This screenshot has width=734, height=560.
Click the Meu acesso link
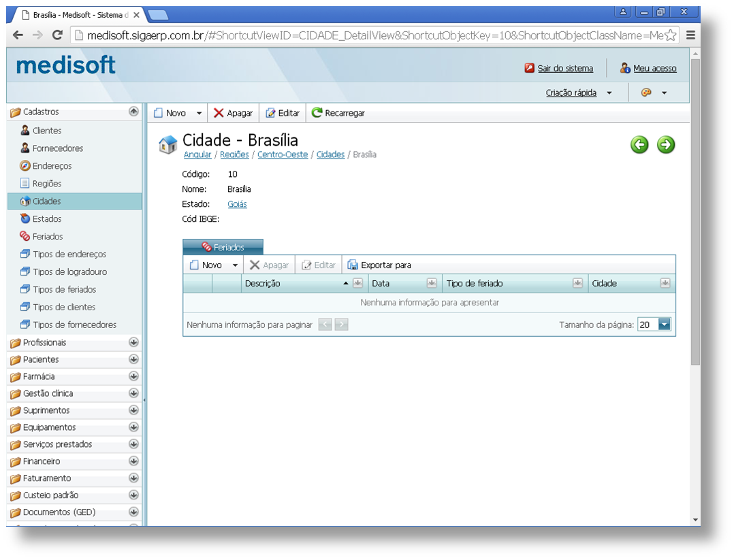click(x=655, y=68)
